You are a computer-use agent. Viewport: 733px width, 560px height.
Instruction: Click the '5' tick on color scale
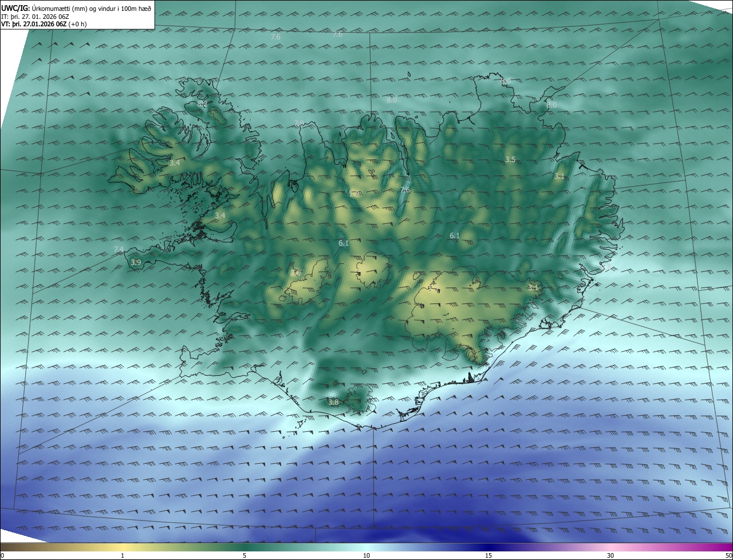[x=245, y=555]
